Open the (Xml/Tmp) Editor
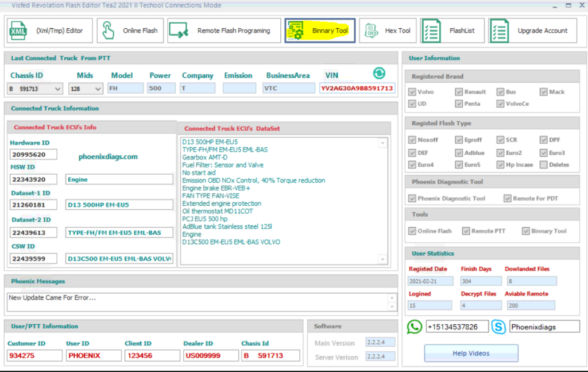The width and height of the screenshot is (588, 372). pos(49,30)
